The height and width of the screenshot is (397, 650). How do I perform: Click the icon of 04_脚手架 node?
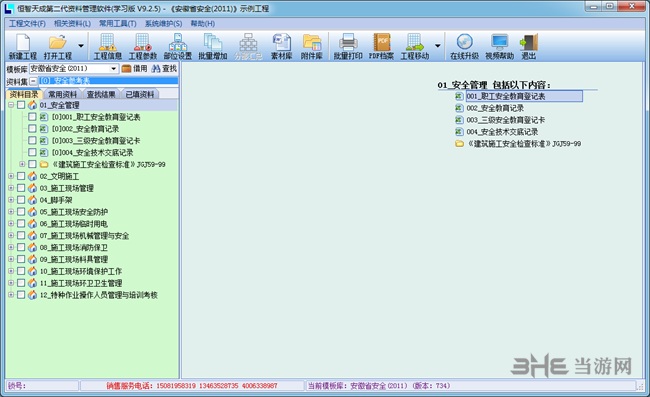pyautogui.click(x=32, y=200)
